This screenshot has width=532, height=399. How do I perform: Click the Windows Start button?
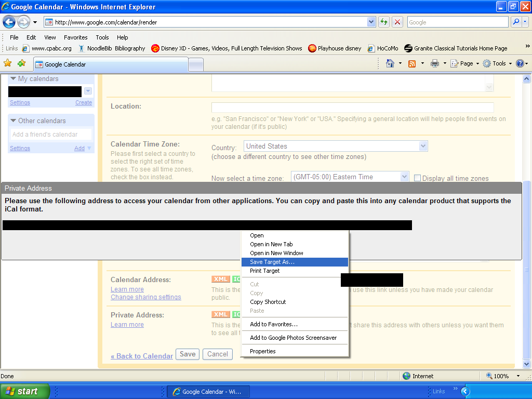click(24, 391)
